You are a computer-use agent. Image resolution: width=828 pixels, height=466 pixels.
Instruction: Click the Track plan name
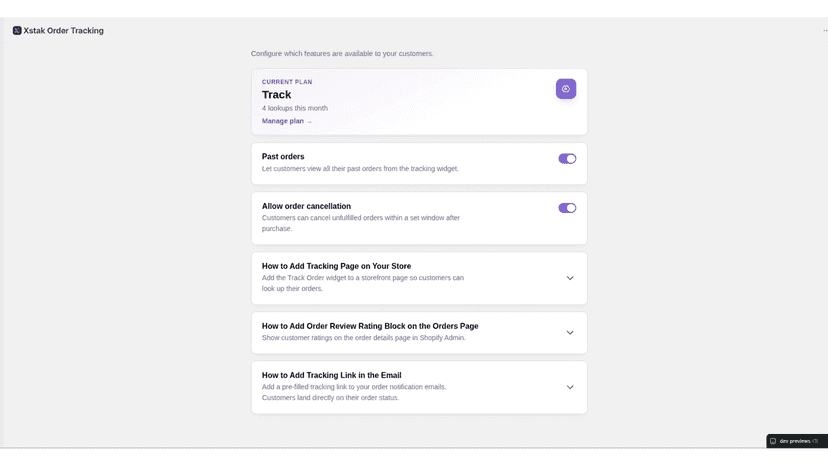[x=276, y=95]
